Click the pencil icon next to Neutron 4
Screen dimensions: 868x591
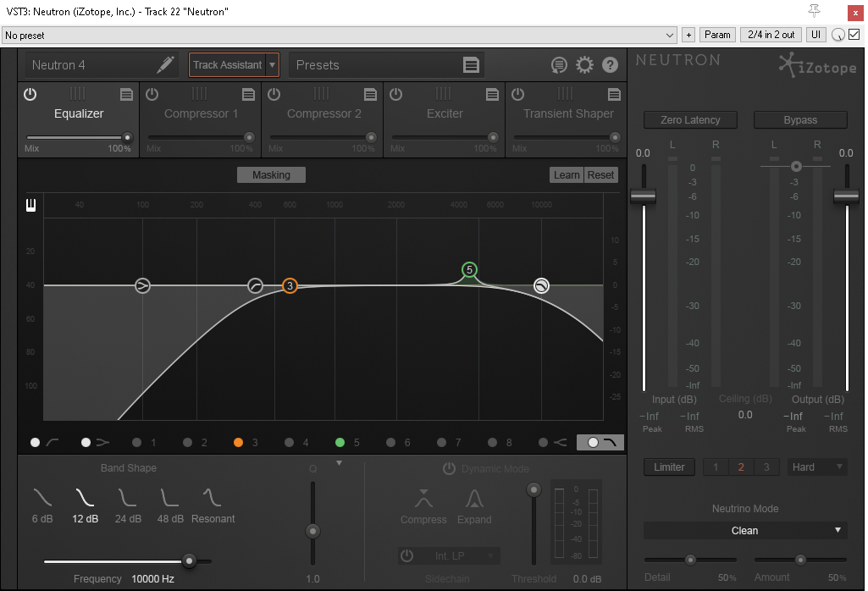tap(166, 64)
